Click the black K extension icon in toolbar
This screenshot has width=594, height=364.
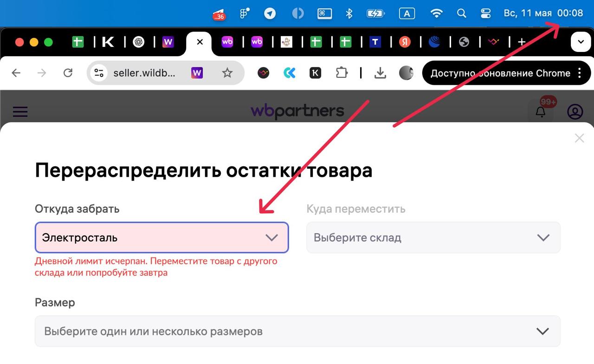coord(315,73)
